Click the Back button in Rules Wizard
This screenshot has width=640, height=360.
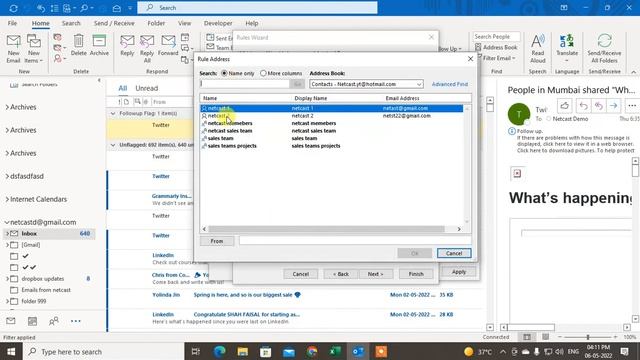[x=341, y=274]
